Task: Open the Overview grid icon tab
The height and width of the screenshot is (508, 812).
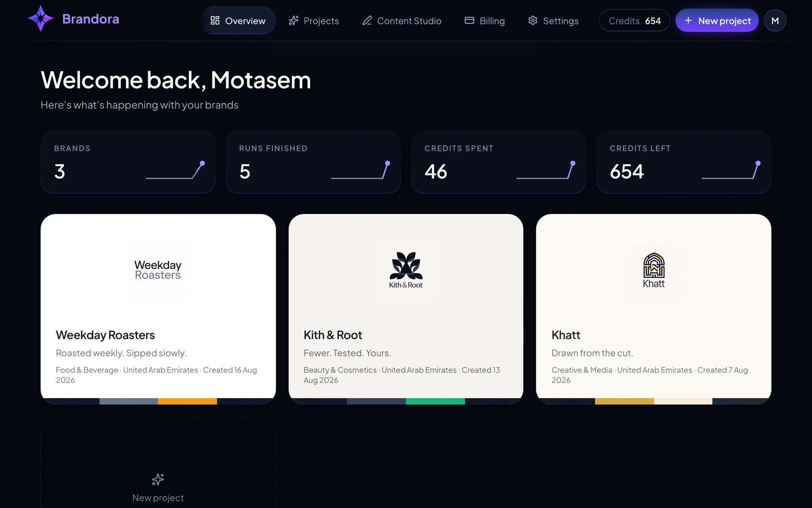Action: [215, 20]
